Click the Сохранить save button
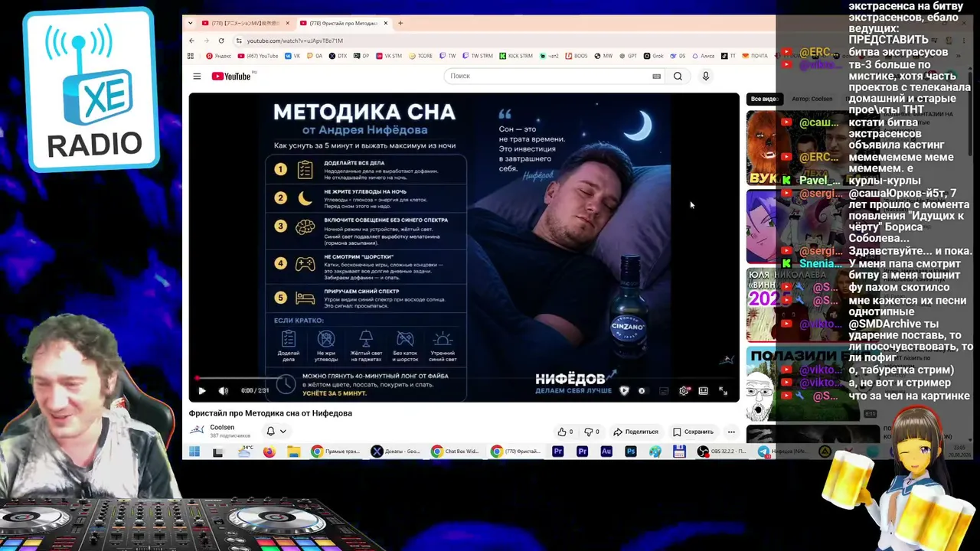The width and height of the screenshot is (980, 551). coord(693,432)
